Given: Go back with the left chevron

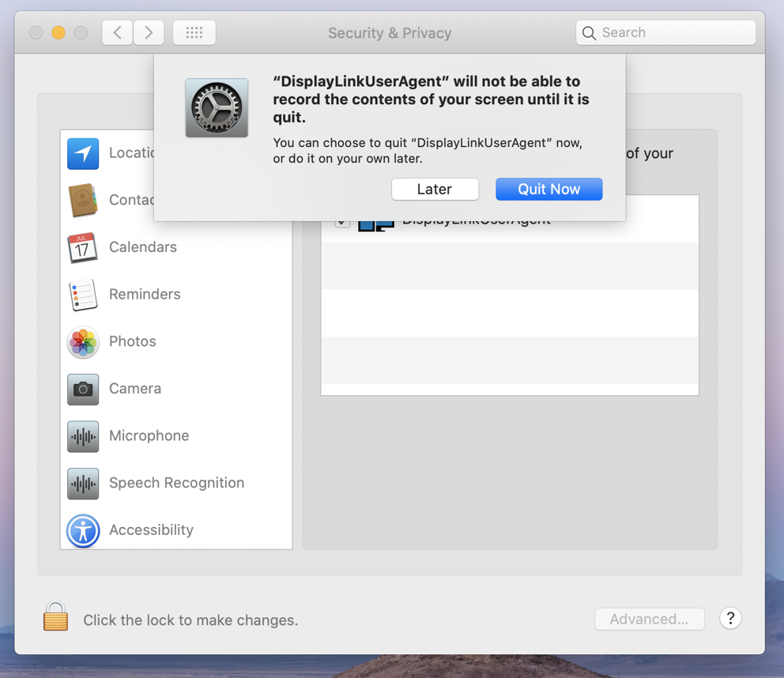Looking at the screenshot, I should 118,33.
